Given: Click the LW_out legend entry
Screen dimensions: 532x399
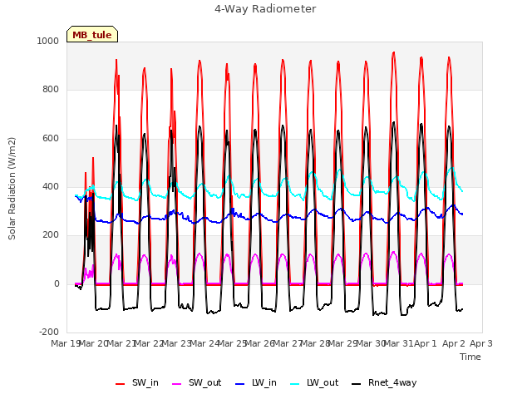Looking at the screenshot, I should [x=314, y=382].
